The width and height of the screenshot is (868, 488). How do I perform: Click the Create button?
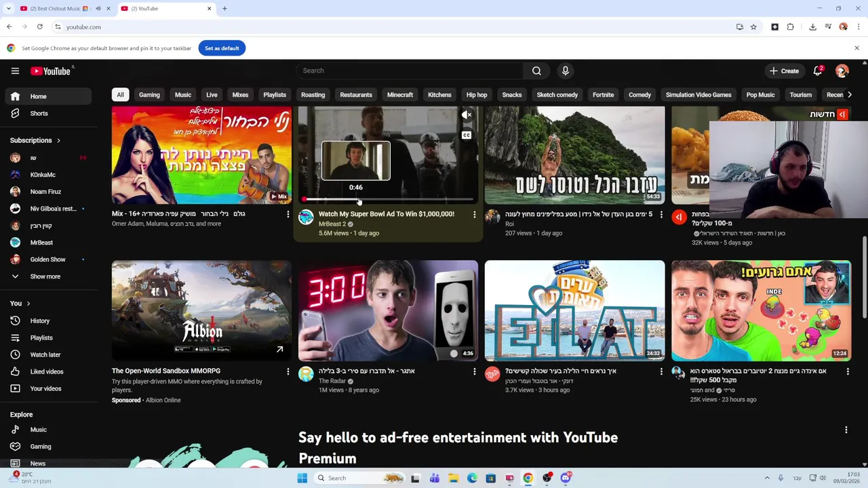point(784,70)
